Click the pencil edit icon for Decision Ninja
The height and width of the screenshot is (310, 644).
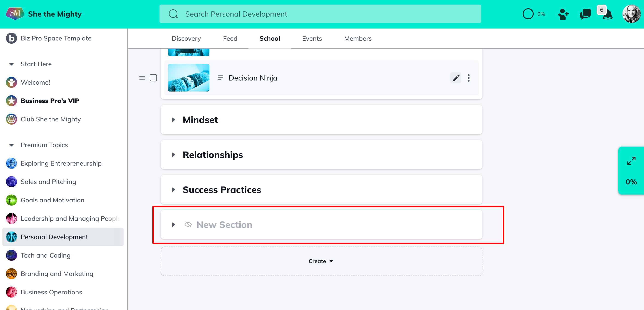tap(456, 78)
